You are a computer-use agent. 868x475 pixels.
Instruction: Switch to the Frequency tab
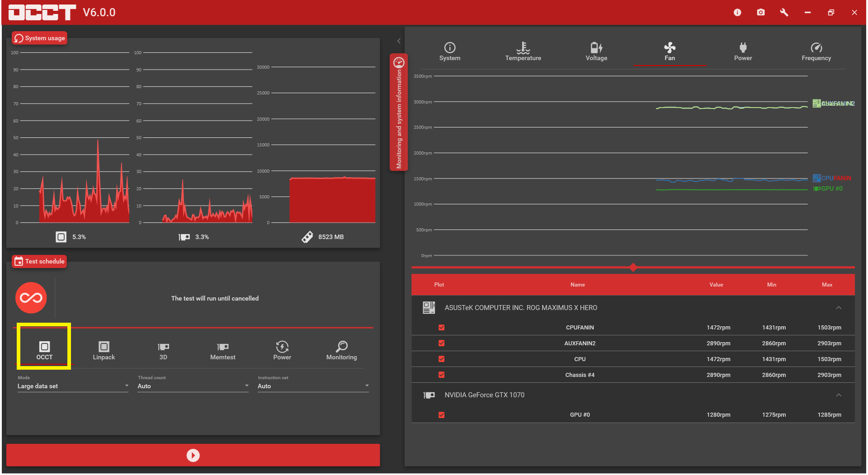pos(816,52)
